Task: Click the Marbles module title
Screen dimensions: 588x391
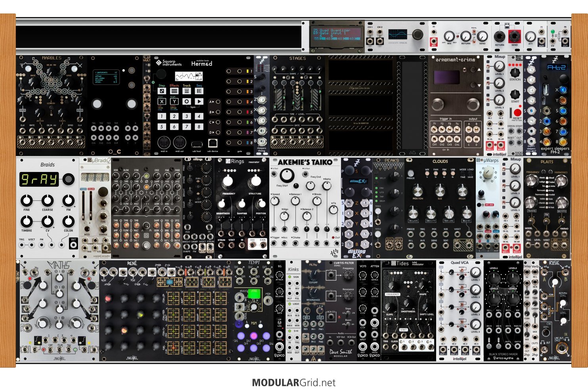Action: click(52, 58)
